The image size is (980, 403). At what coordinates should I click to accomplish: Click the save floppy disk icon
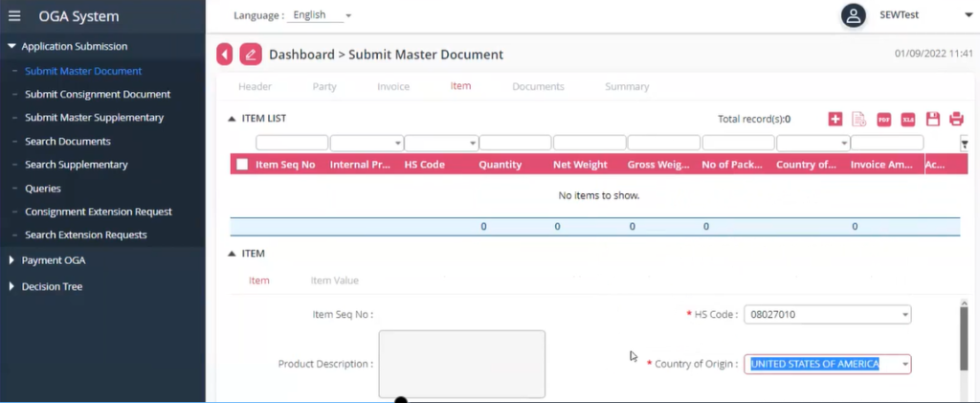tap(932, 120)
